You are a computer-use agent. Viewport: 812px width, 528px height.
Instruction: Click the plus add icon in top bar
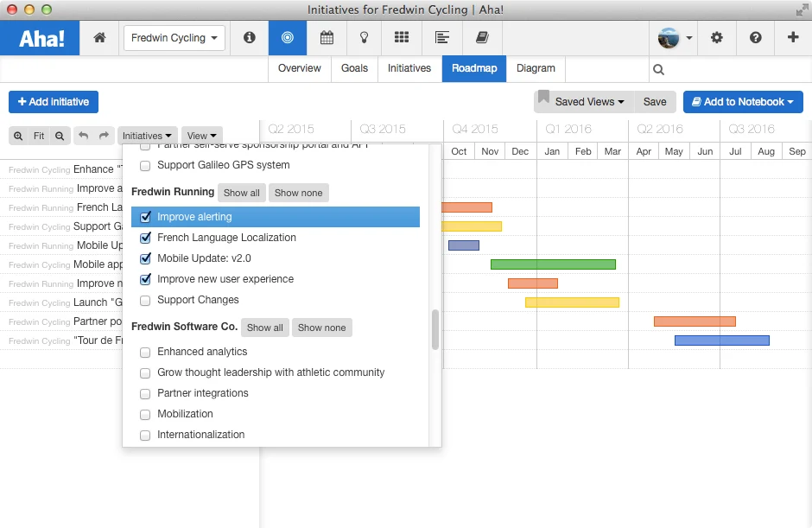pyautogui.click(x=793, y=37)
